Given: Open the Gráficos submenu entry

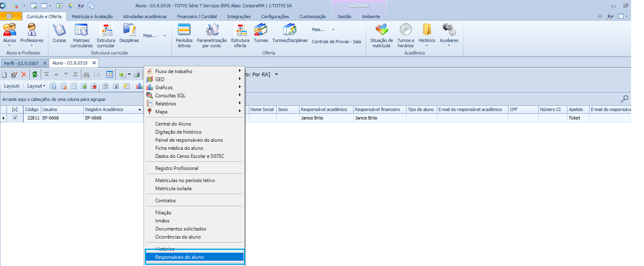Looking at the screenshot, I should click(194, 87).
